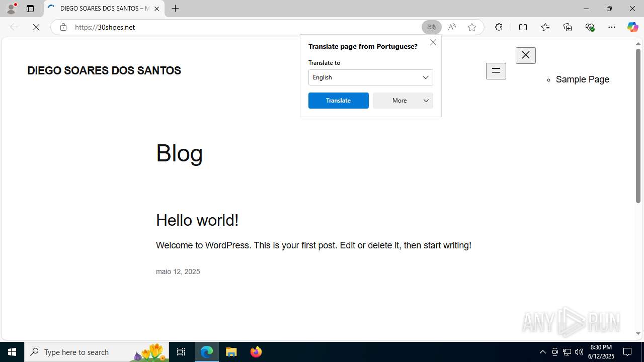
Task: Open Task View on taskbar
Action: coord(181,352)
